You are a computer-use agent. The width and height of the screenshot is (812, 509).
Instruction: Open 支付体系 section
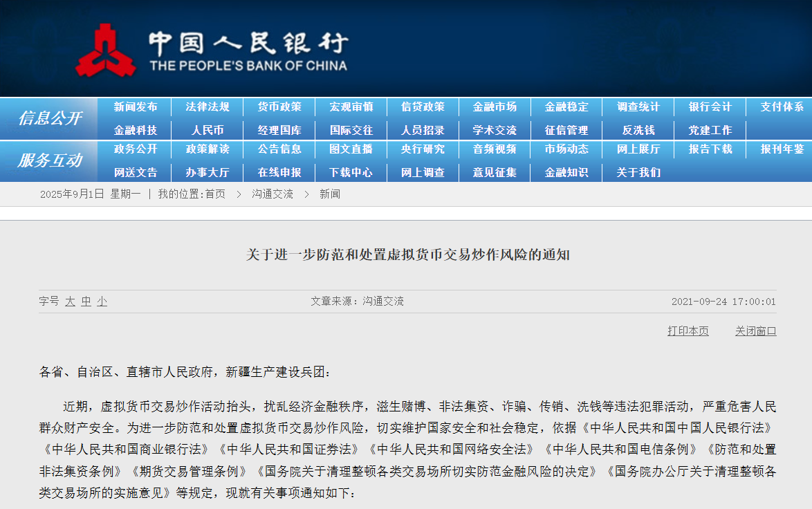click(x=782, y=107)
